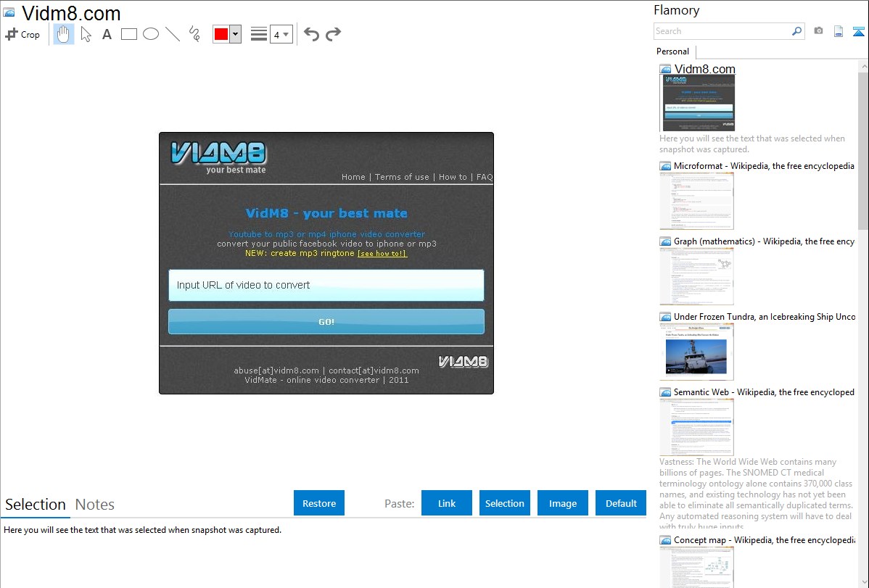Image resolution: width=869 pixels, height=588 pixels.
Task: Click the icon beside sidebar Vidm8.com title
Action: [665, 70]
